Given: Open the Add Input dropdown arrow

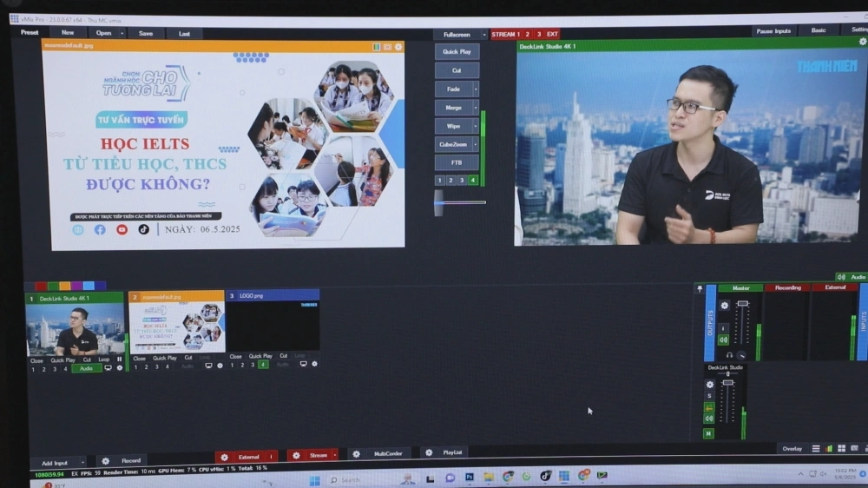Looking at the screenshot, I should pos(82,463).
